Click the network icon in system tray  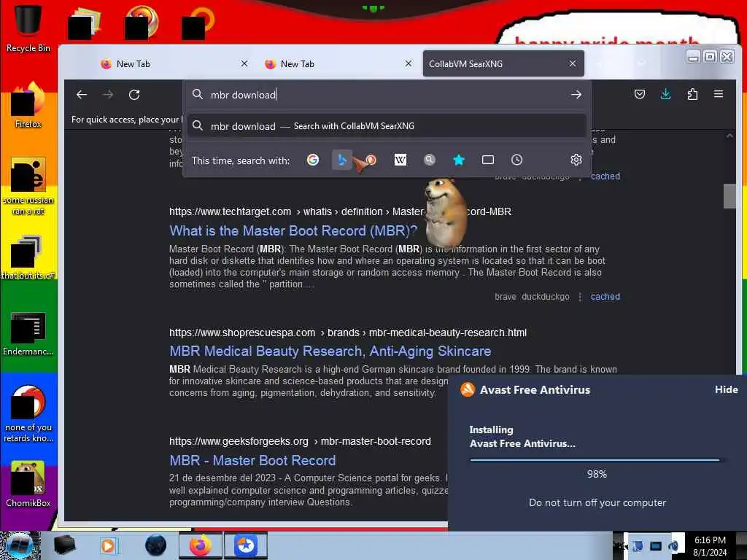click(x=656, y=546)
